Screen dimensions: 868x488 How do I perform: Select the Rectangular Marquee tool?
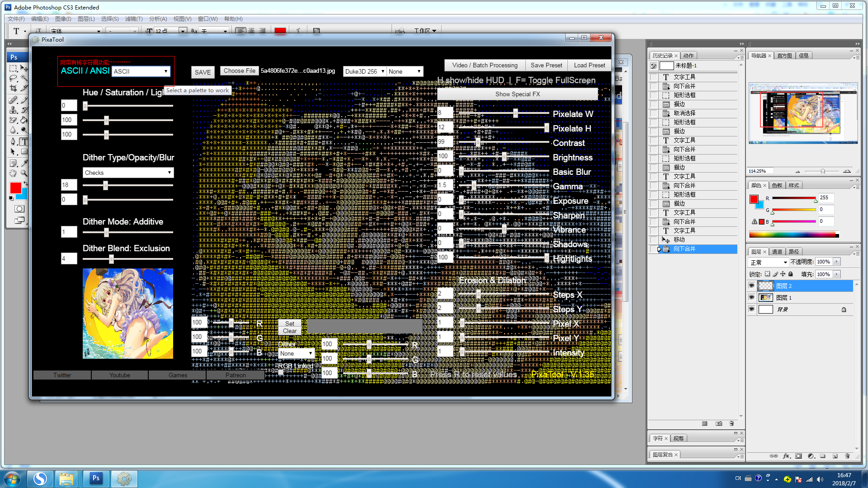13,68
